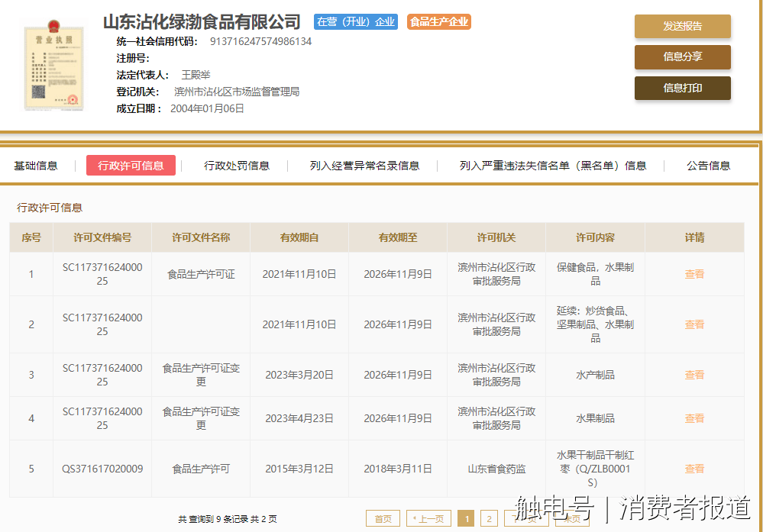Viewport: 763px width, 532px height.
Task: View details of permit row 1
Action: (x=694, y=274)
